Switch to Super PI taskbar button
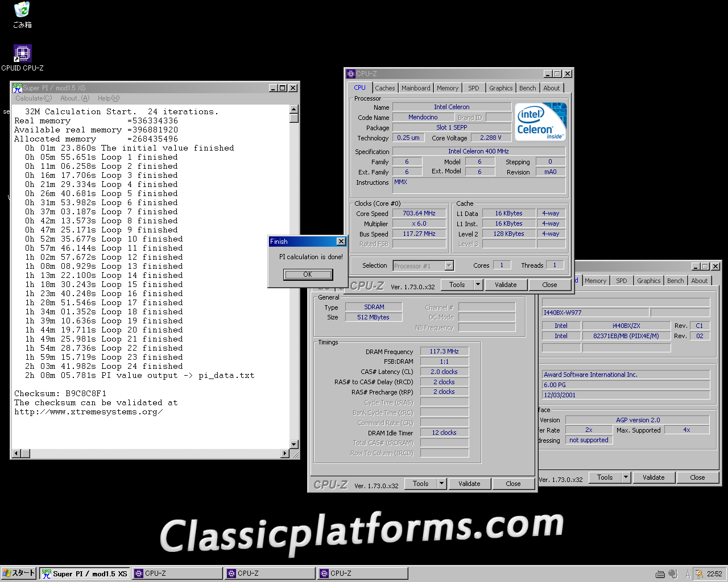 click(85, 573)
